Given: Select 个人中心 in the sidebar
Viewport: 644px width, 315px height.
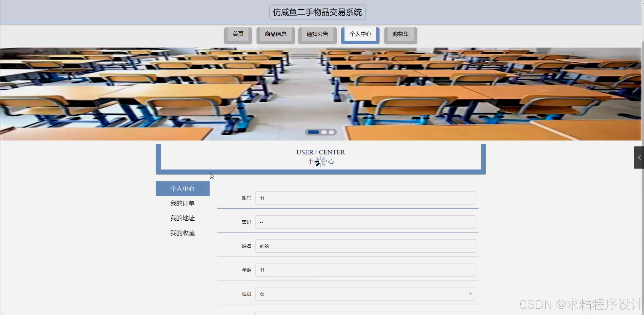Looking at the screenshot, I should (x=183, y=189).
